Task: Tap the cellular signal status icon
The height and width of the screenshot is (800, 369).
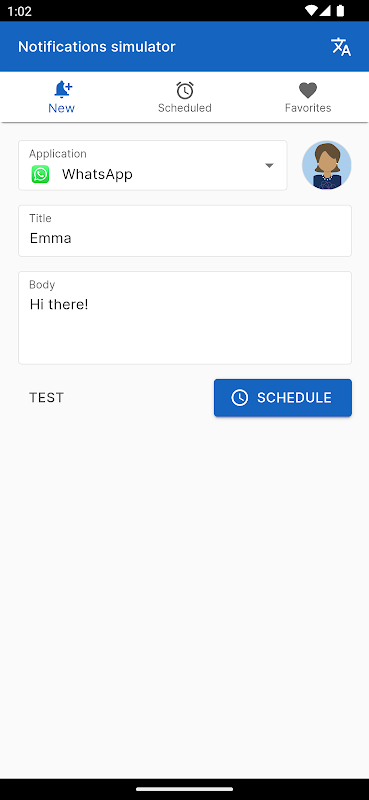Action: (326, 10)
